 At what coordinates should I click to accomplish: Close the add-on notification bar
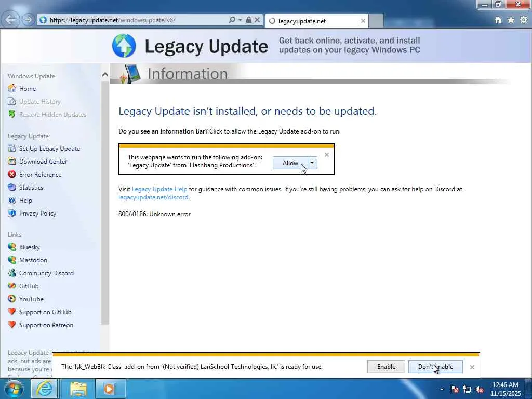tap(472, 367)
